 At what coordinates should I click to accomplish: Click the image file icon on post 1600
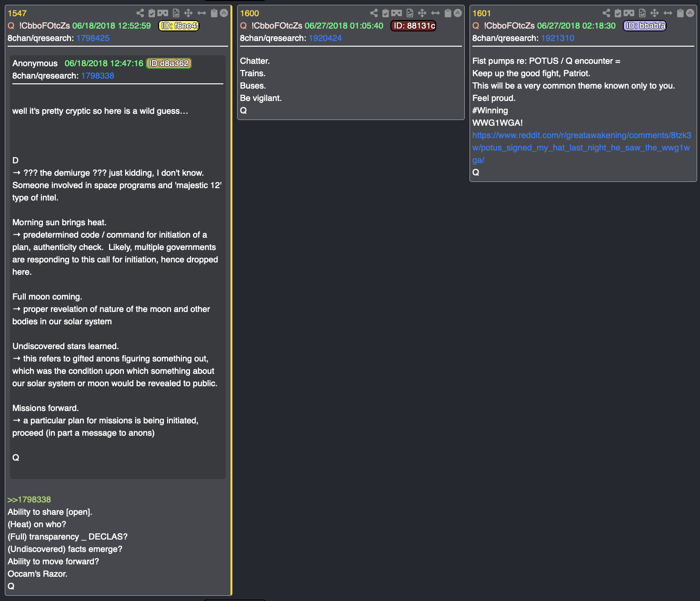click(410, 13)
